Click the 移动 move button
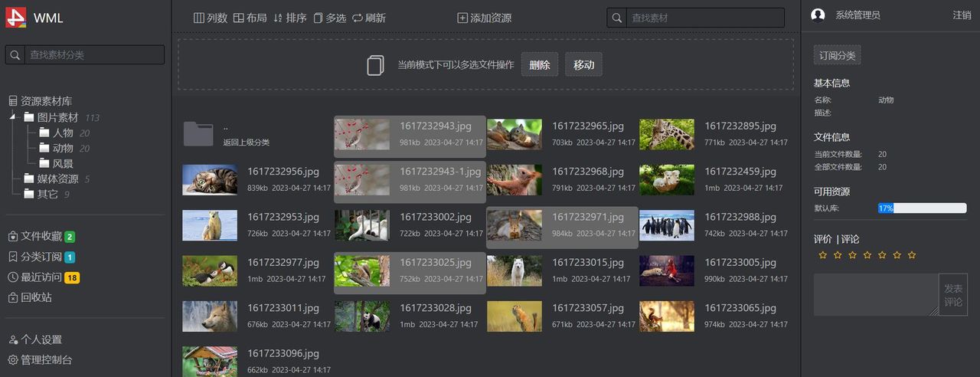The image size is (980, 377). [584, 65]
